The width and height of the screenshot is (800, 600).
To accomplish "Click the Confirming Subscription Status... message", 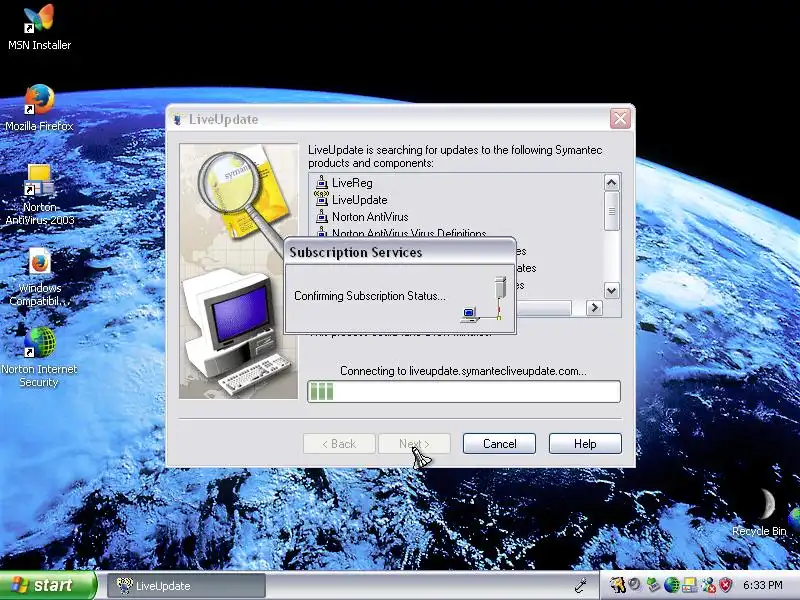I will pyautogui.click(x=369, y=296).
